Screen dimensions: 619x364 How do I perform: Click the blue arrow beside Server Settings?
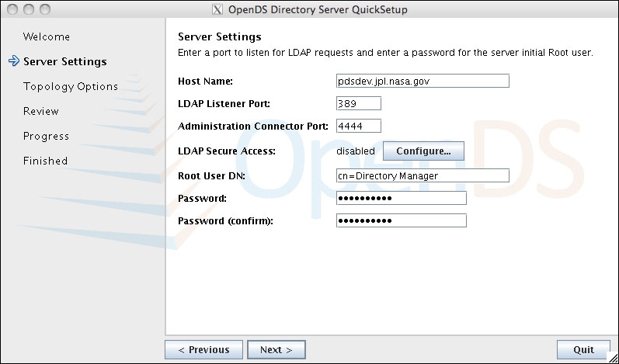click(x=14, y=61)
